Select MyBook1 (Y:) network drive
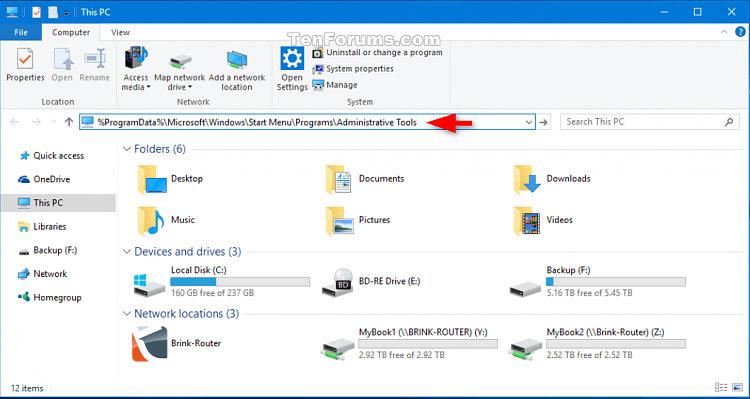 [x=409, y=344]
